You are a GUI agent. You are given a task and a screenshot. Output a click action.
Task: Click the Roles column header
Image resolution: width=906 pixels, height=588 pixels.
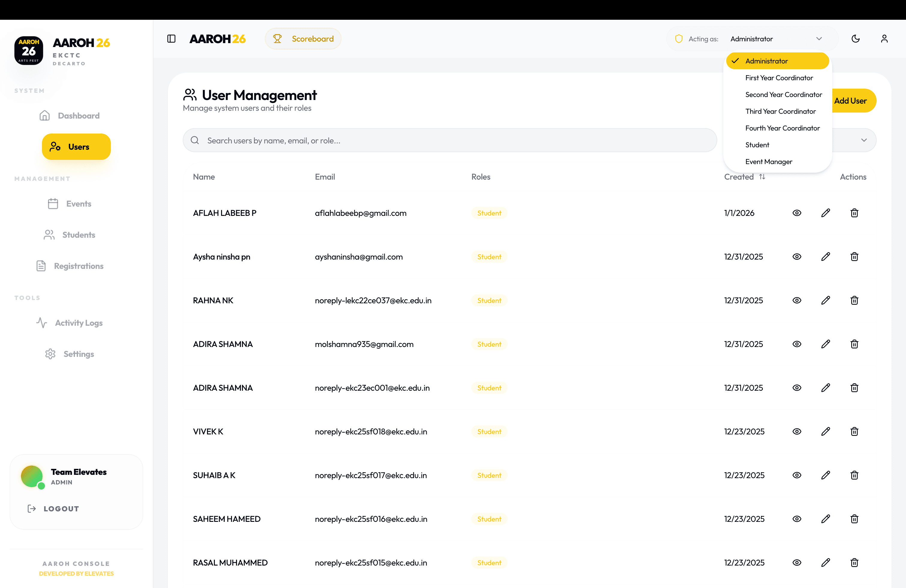481,177
